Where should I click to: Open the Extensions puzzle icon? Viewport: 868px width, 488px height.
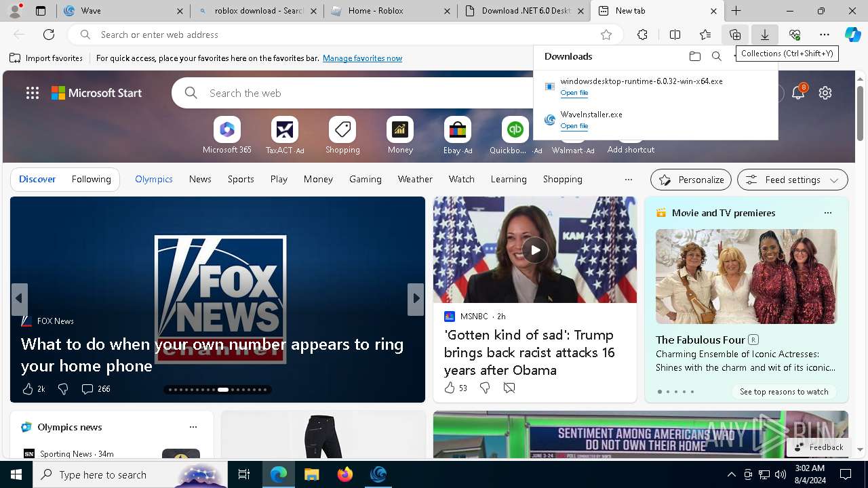(642, 35)
